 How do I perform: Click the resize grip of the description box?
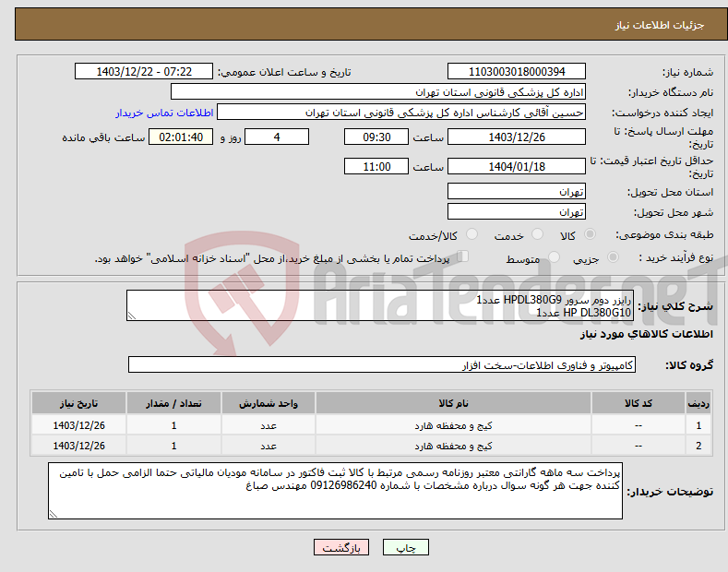(132, 316)
